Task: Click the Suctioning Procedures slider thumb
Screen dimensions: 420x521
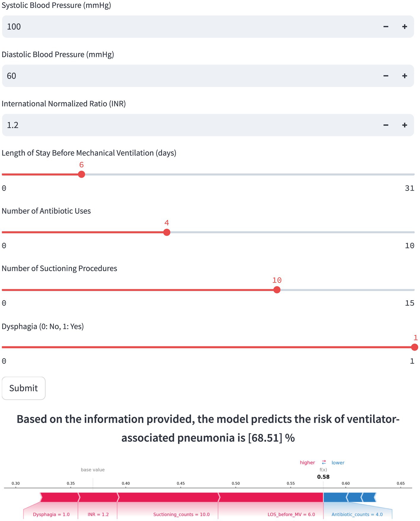Action: [x=277, y=290]
